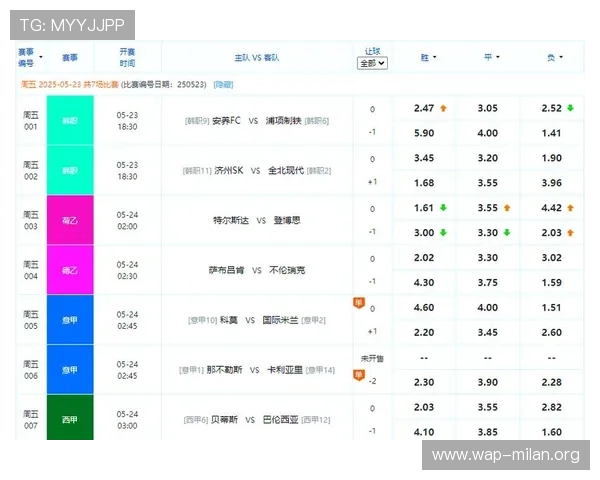Select the 2.28 handicap loss odds for match 006
Viewport: 600px width, 480px height.
[x=551, y=382]
